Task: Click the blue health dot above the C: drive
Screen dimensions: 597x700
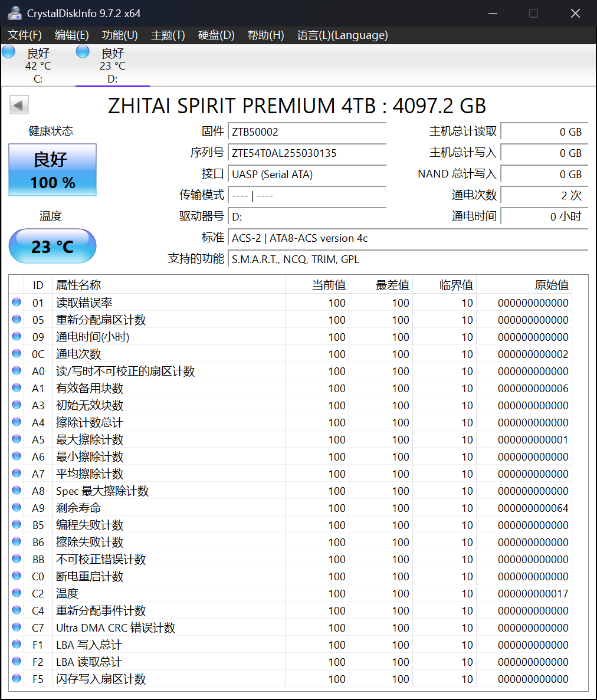Action: coord(8,51)
